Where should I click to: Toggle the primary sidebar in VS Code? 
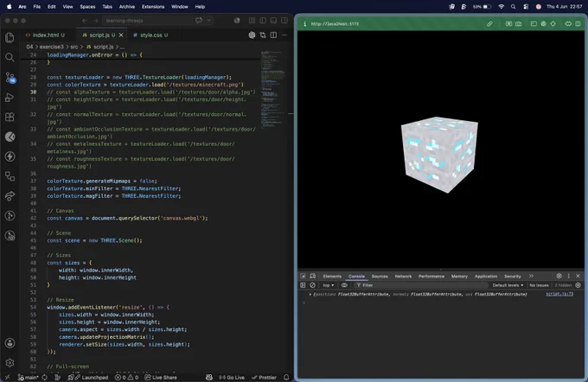(263, 21)
